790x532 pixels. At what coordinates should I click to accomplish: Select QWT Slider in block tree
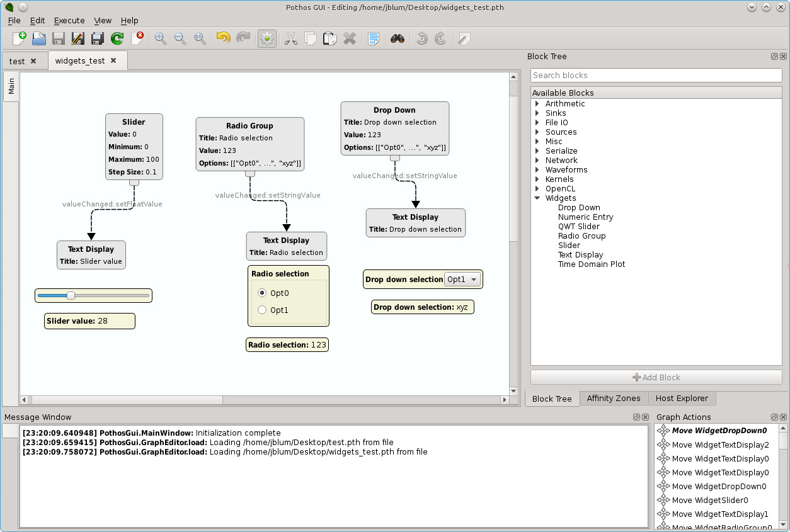click(x=579, y=227)
